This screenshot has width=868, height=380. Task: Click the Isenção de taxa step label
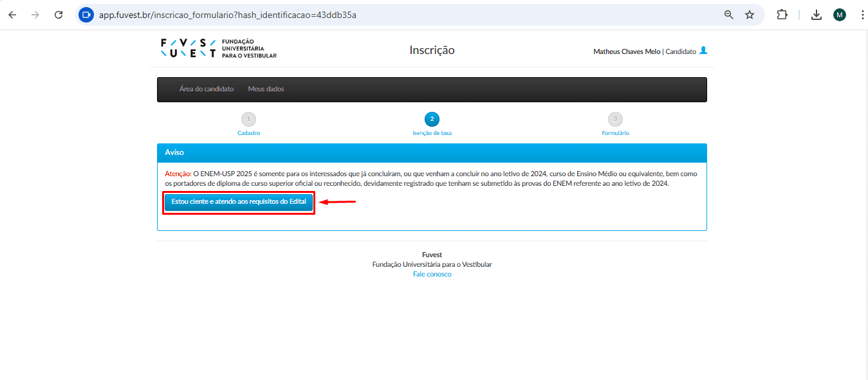click(x=432, y=133)
